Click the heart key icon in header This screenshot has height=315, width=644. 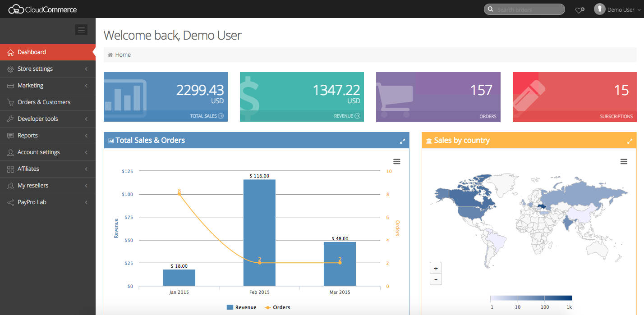[580, 10]
